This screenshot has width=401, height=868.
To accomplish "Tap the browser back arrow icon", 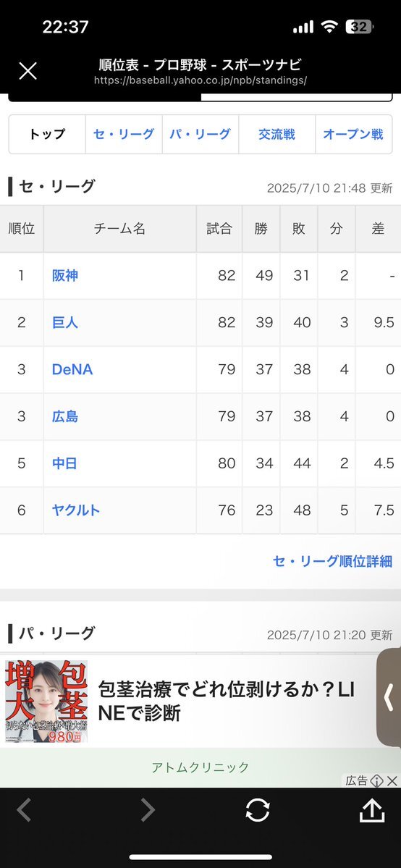I will pyautogui.click(x=24, y=810).
